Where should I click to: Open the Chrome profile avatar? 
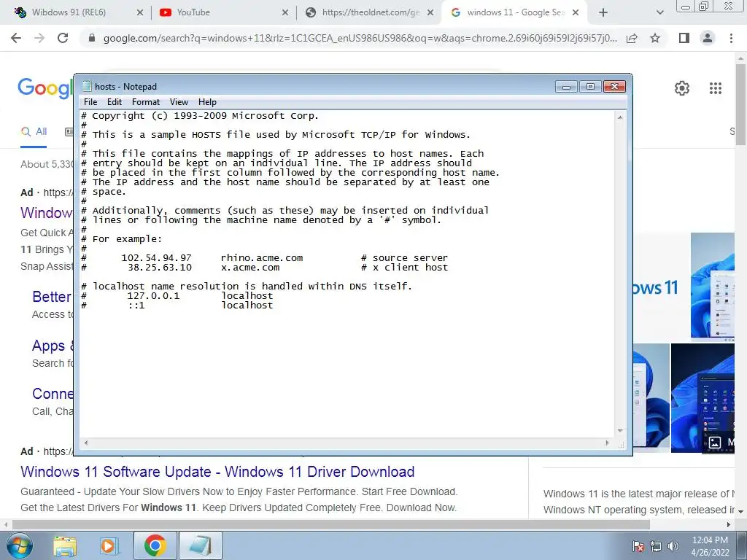(708, 38)
